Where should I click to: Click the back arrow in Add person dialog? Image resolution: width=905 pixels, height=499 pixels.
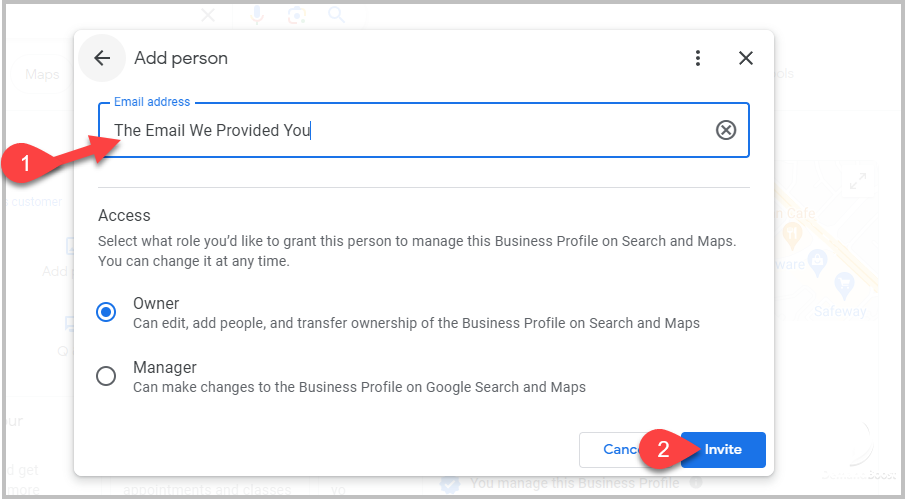click(102, 58)
